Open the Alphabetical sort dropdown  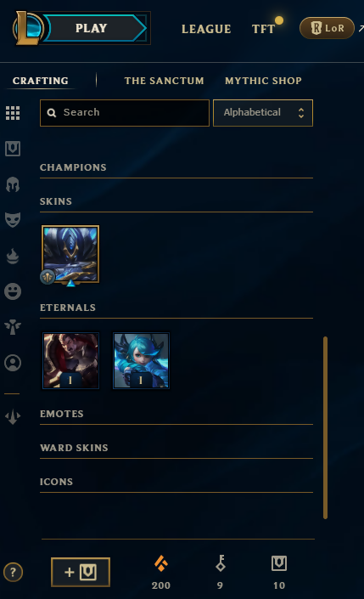(263, 113)
